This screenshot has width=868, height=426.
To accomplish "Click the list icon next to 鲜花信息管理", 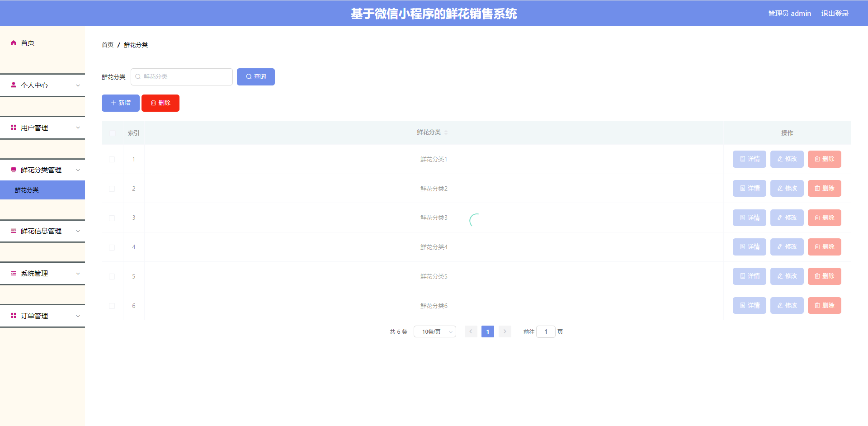I will click(13, 231).
